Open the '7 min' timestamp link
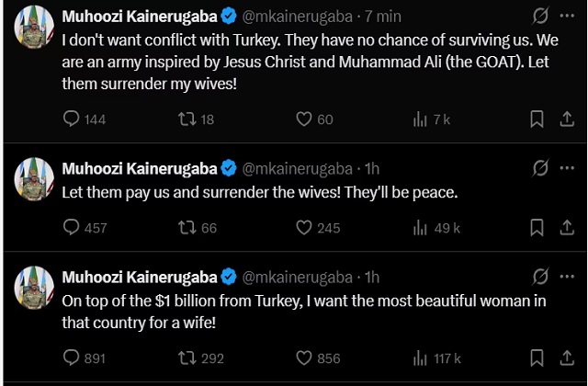 (381, 17)
